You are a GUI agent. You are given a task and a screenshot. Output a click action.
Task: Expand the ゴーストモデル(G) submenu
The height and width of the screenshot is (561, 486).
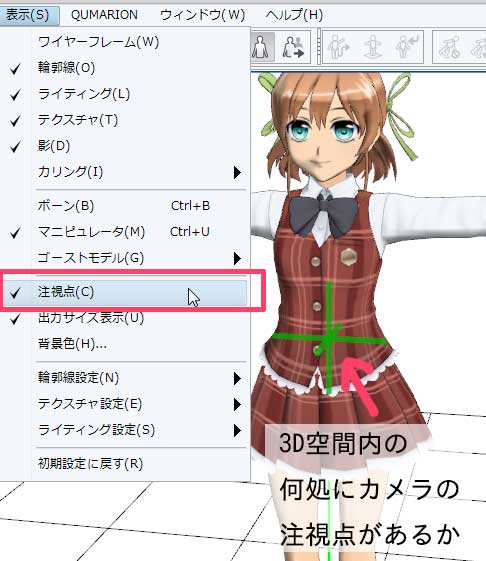coord(123,258)
